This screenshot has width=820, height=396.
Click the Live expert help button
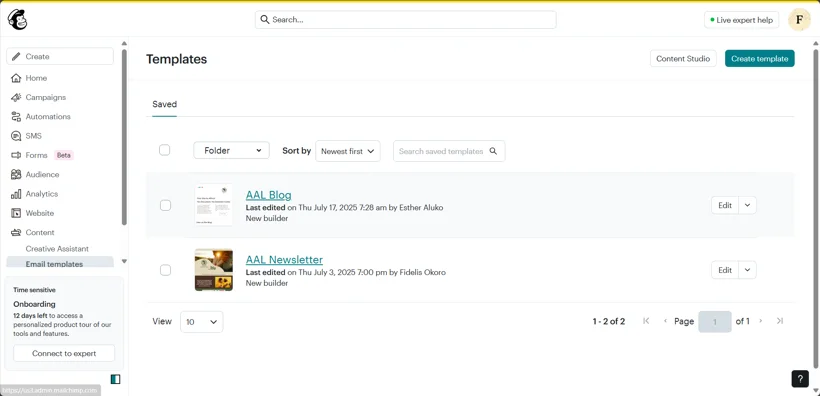pyautogui.click(x=741, y=20)
